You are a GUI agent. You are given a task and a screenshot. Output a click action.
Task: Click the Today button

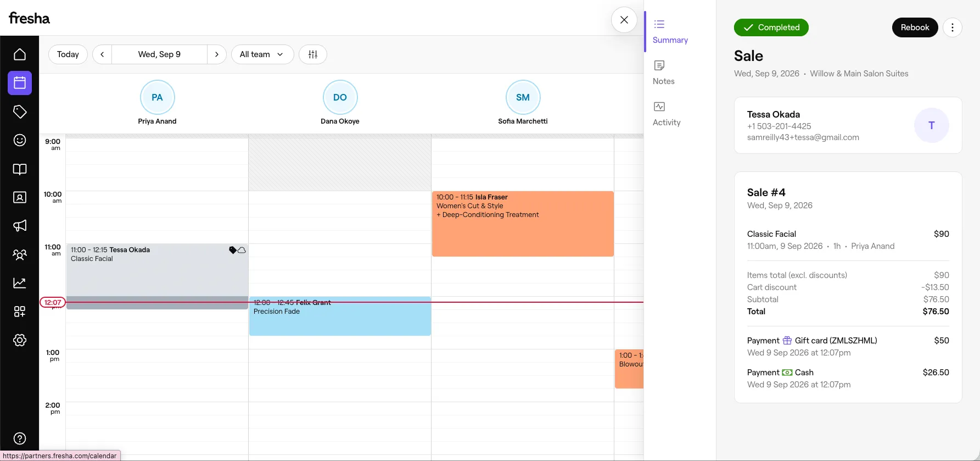point(68,54)
